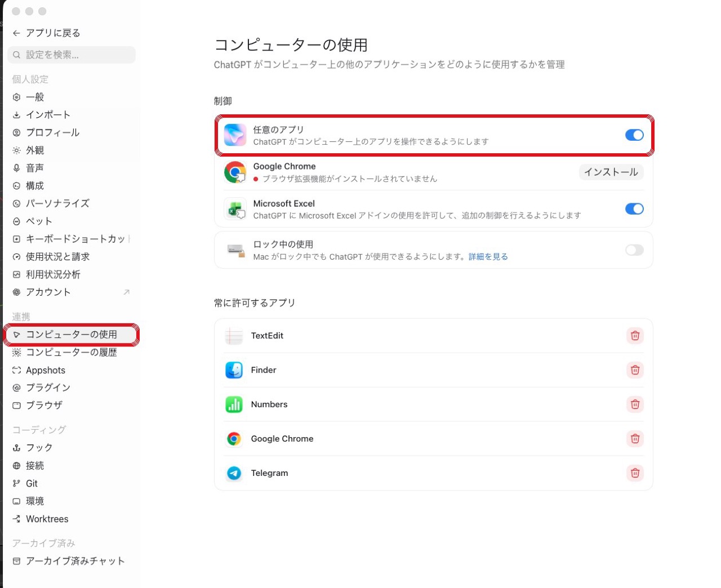The image size is (721, 588).
Task: Go to the プロフィール settings section
Action: coord(72,132)
